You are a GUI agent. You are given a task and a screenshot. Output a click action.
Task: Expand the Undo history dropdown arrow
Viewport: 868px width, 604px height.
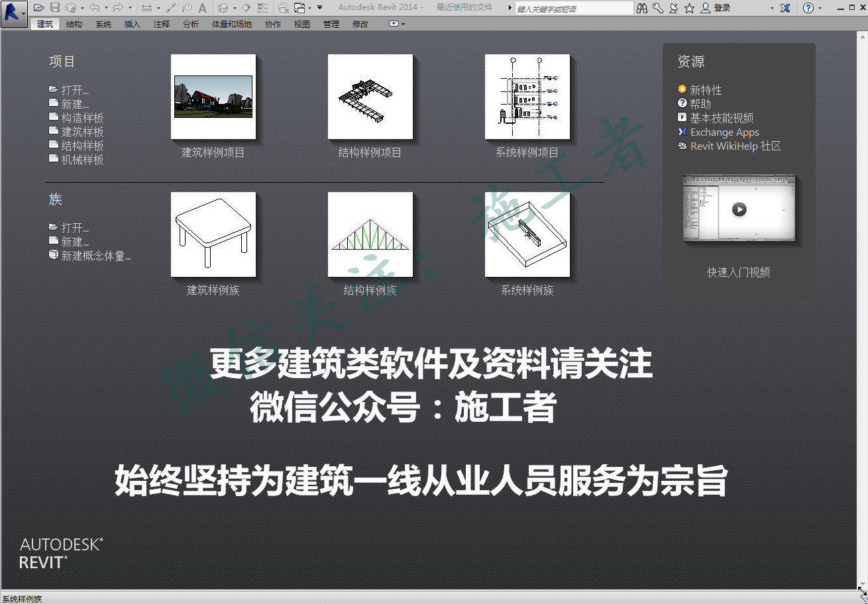pos(106,8)
